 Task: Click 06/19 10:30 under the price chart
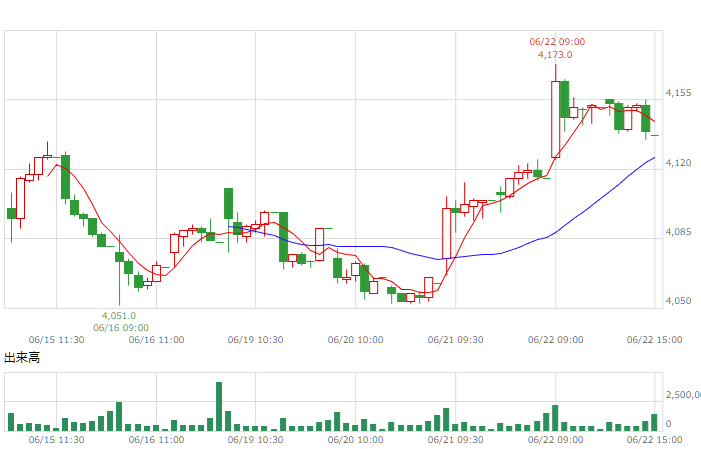pyautogui.click(x=255, y=340)
